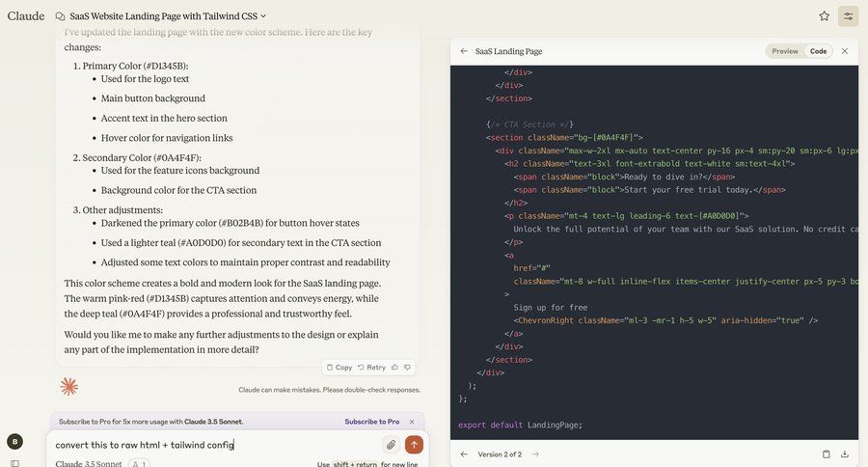Click 'Primary Color (#D1345B):' list heading
Viewport: 868px width, 467px height.
click(x=136, y=66)
